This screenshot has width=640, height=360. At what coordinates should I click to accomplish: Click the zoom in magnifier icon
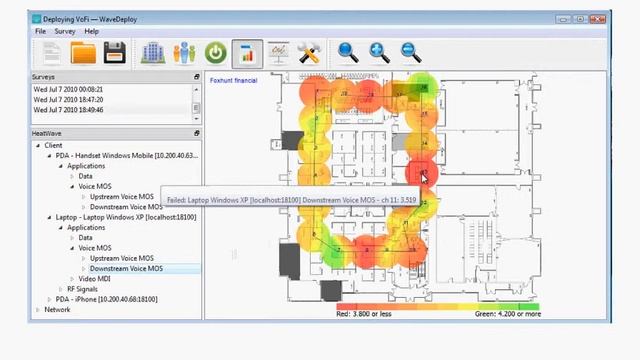[x=380, y=53]
